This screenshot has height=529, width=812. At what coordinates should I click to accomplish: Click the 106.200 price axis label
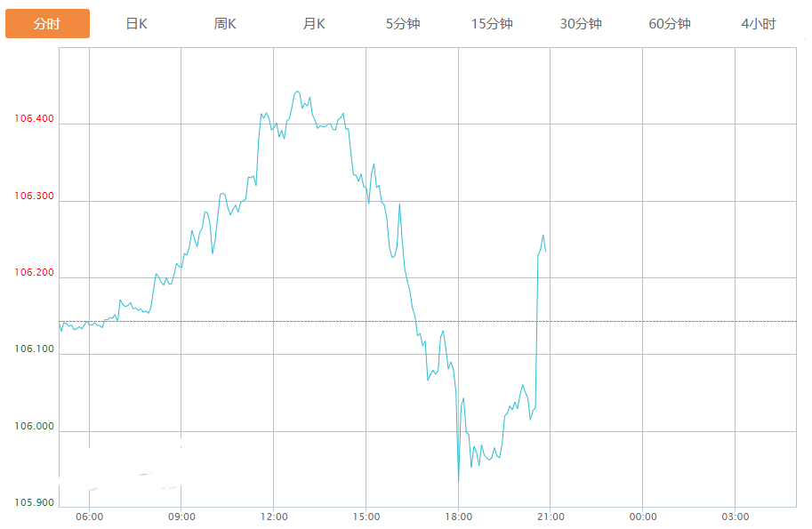pyautogui.click(x=34, y=273)
